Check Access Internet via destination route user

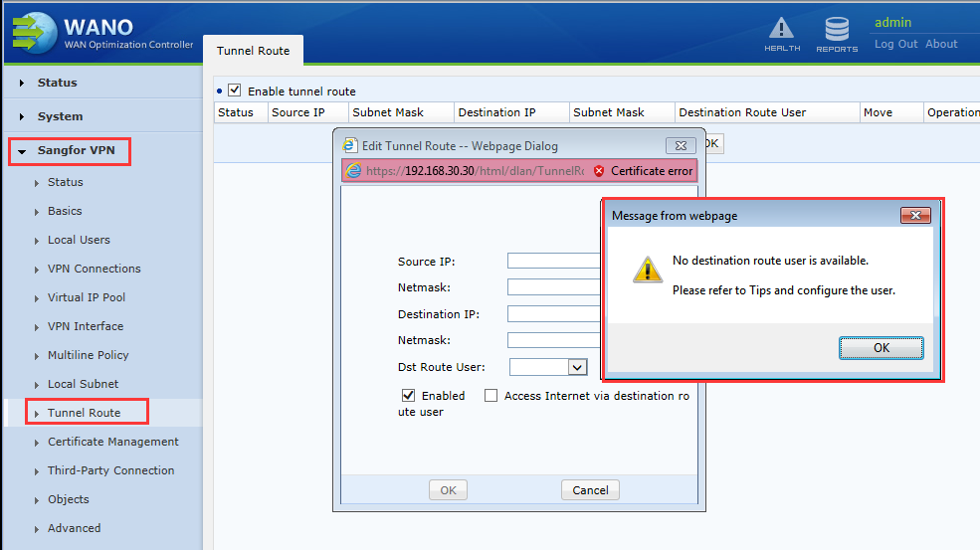click(x=491, y=395)
